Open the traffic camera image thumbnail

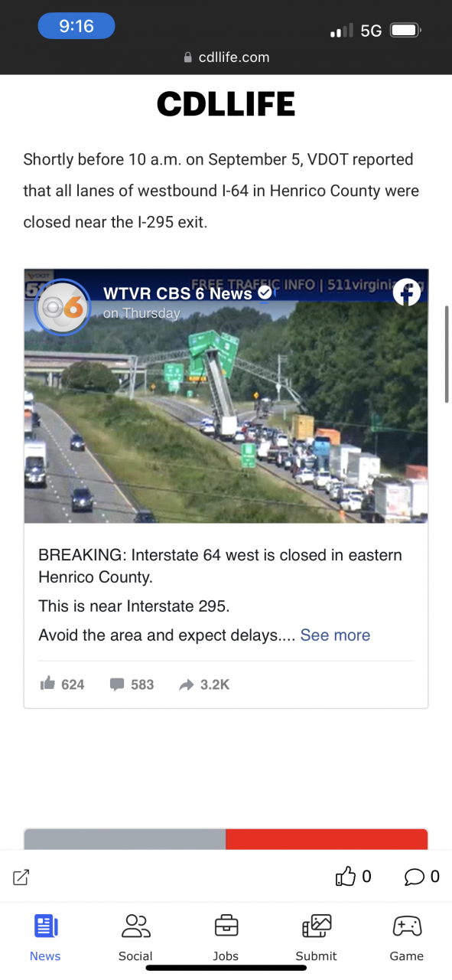[226, 396]
